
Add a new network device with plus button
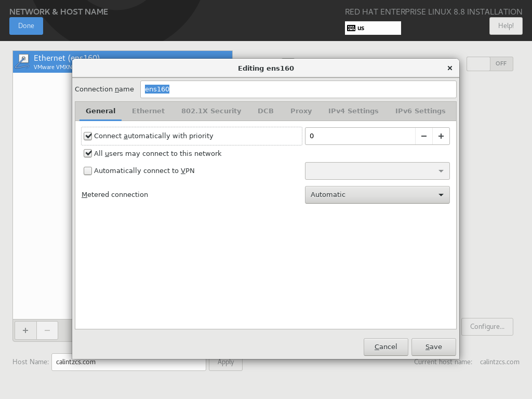[x=25, y=330]
